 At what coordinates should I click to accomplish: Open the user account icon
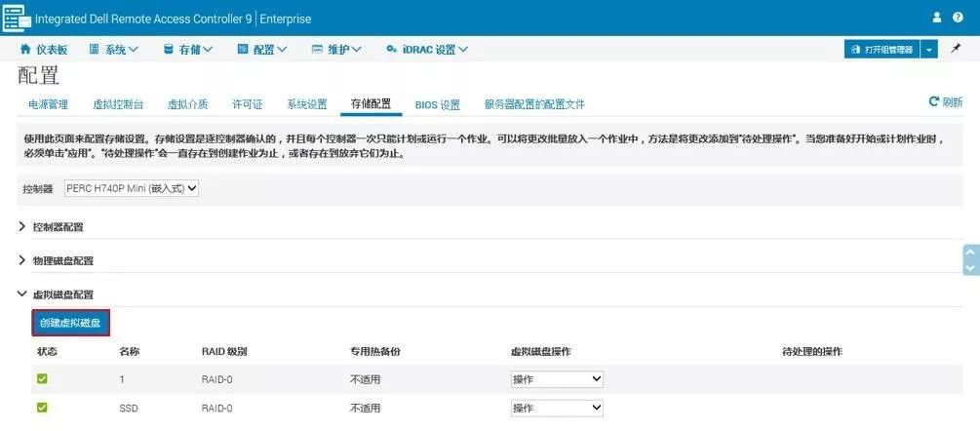[936, 18]
